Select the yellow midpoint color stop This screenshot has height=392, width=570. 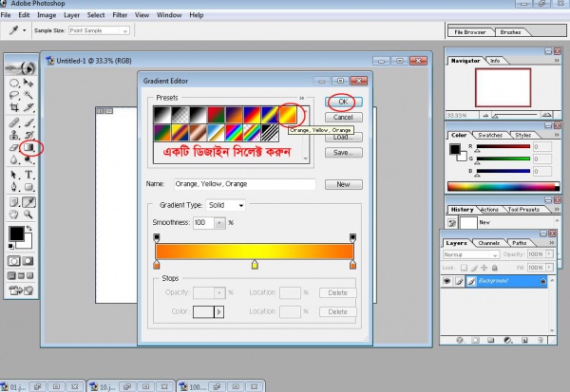(255, 265)
